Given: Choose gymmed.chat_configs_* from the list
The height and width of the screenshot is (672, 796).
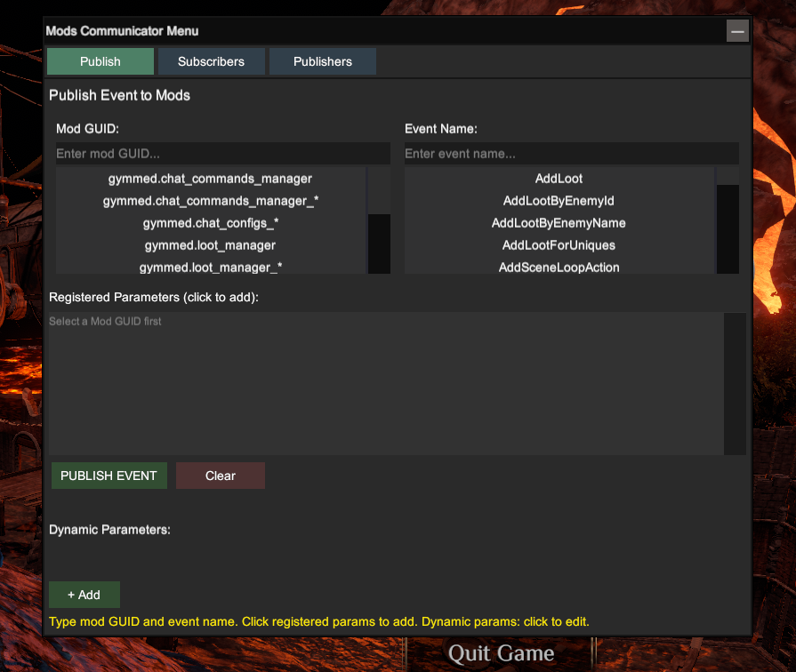Looking at the screenshot, I should 210,223.
